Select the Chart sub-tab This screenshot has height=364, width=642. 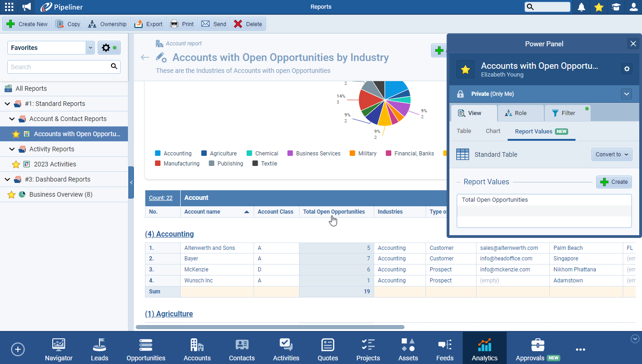coord(493,131)
